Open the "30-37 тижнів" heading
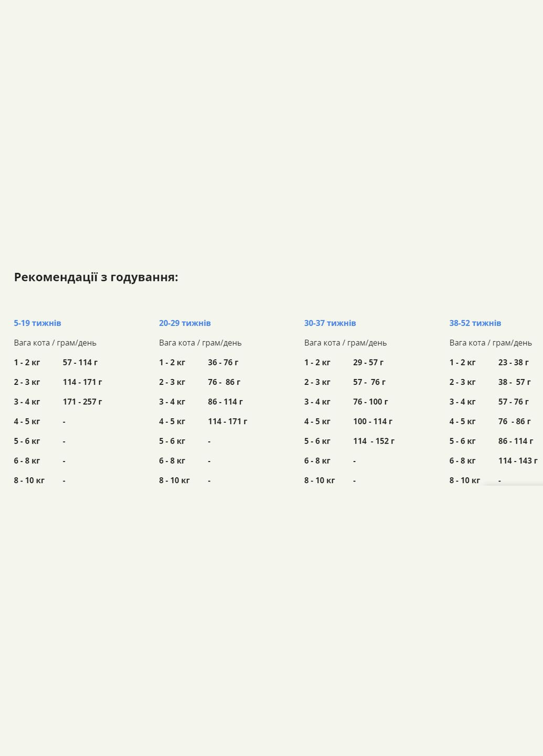 pos(330,323)
